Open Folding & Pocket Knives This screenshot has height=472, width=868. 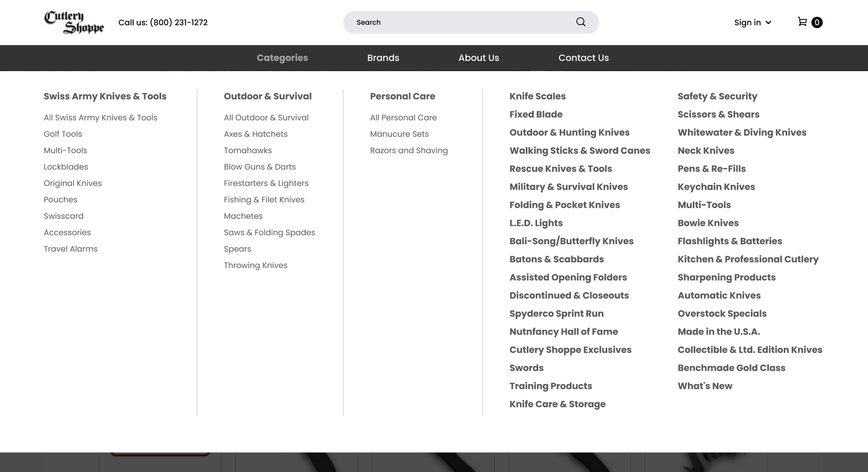click(565, 205)
